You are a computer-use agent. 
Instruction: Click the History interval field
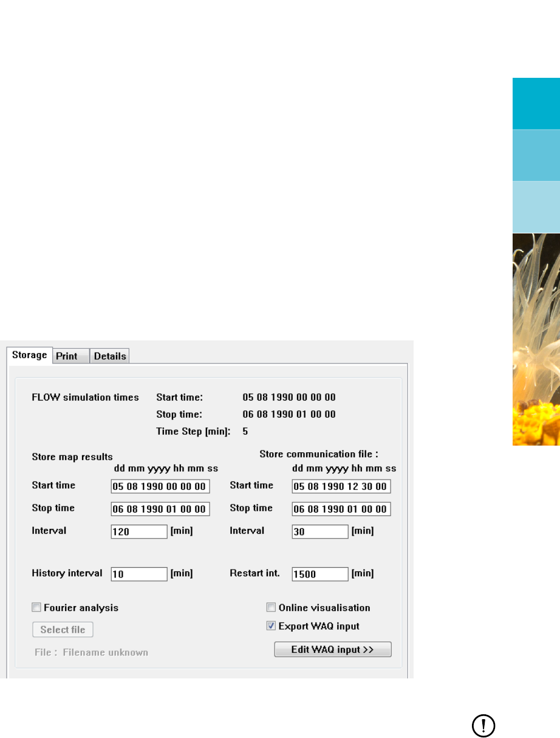pos(139,574)
